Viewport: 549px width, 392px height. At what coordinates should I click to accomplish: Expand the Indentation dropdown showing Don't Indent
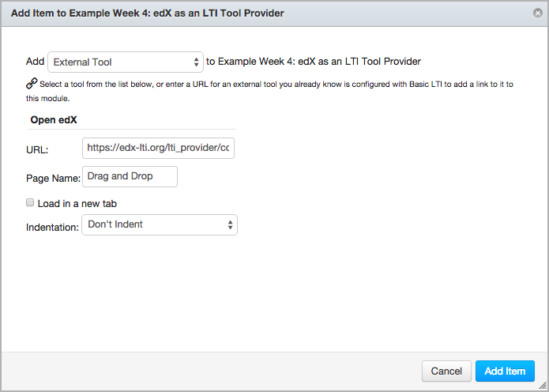coord(159,224)
